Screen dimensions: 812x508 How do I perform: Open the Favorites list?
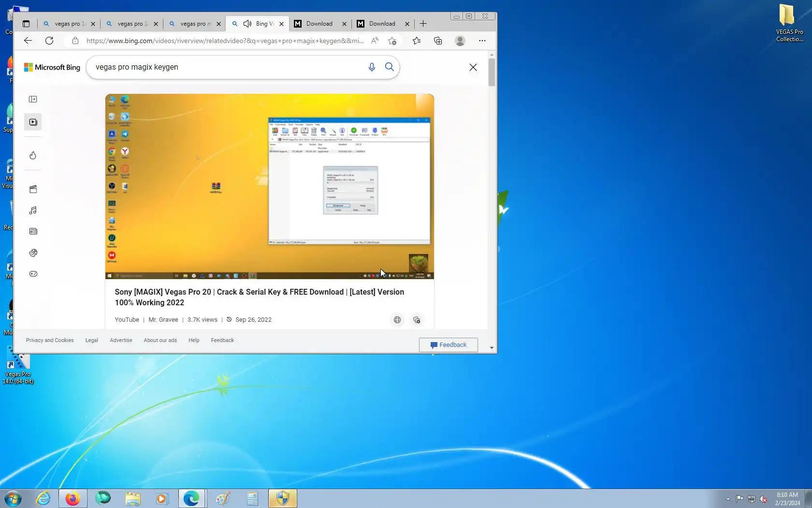point(417,41)
